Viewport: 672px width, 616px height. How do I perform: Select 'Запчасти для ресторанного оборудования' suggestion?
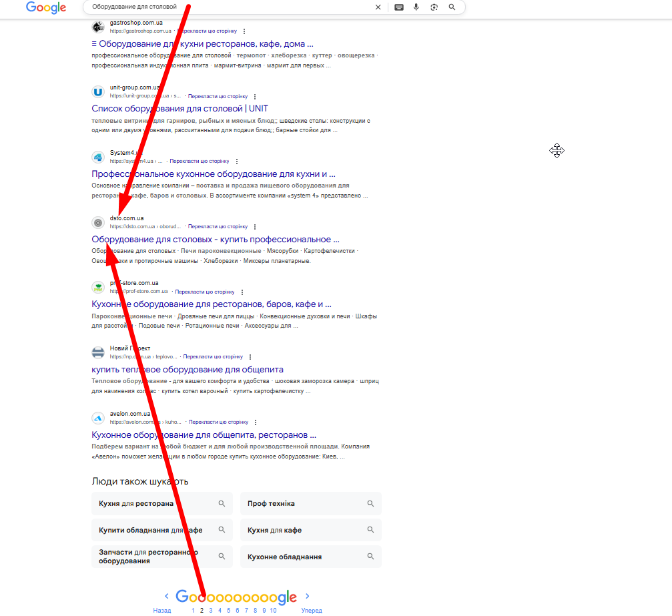162,557
